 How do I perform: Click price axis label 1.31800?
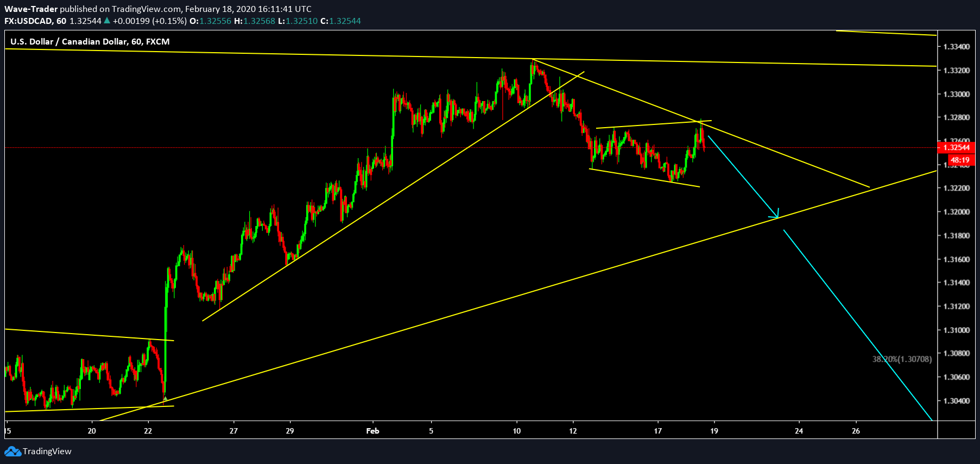[x=957, y=236]
